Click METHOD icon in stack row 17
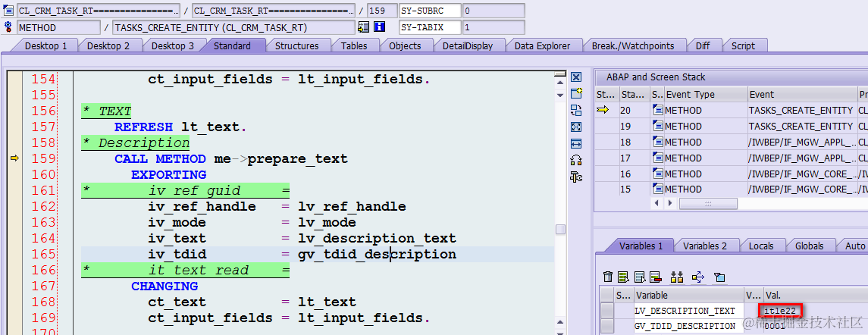The height and width of the screenshot is (335, 868). (x=658, y=158)
